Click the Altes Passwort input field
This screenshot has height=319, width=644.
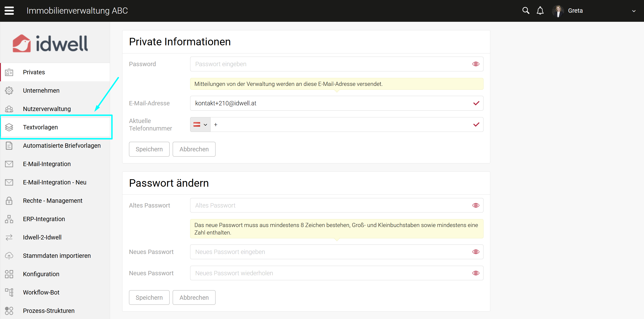337,205
